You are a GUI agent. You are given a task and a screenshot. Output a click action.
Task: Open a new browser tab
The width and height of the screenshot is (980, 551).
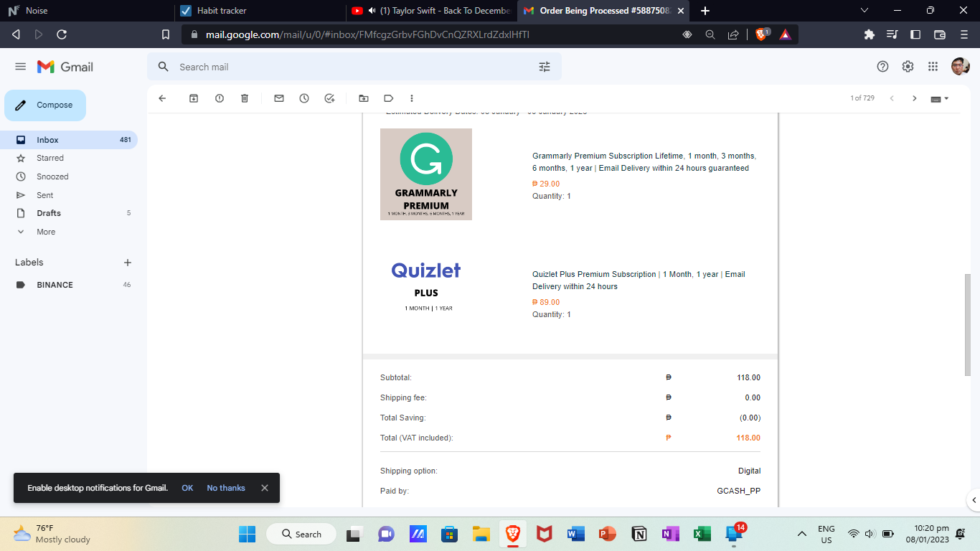(x=705, y=11)
